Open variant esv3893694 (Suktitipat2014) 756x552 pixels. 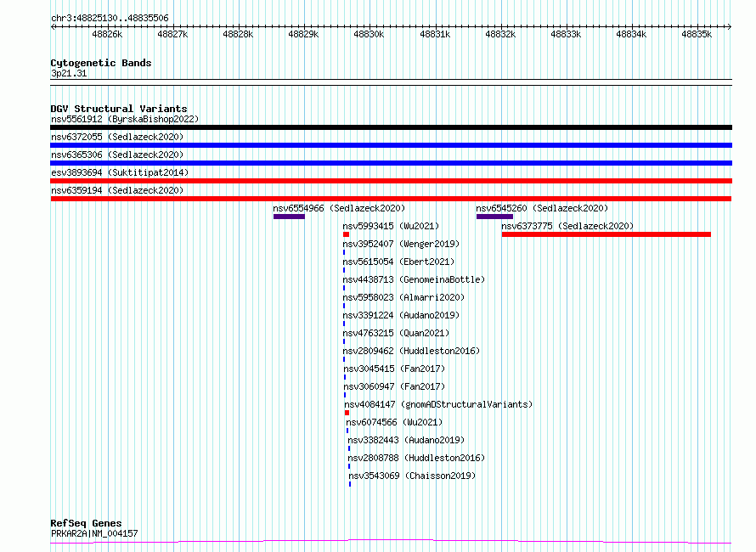coord(120,172)
